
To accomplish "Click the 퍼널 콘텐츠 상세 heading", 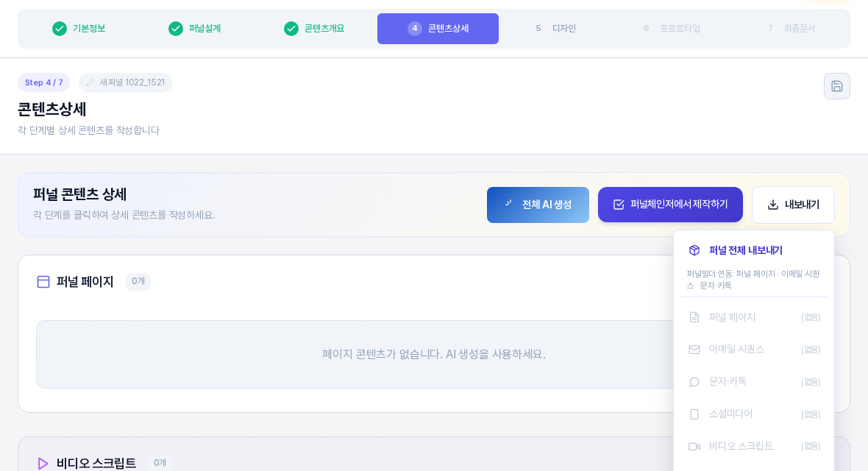I will pos(79,194).
